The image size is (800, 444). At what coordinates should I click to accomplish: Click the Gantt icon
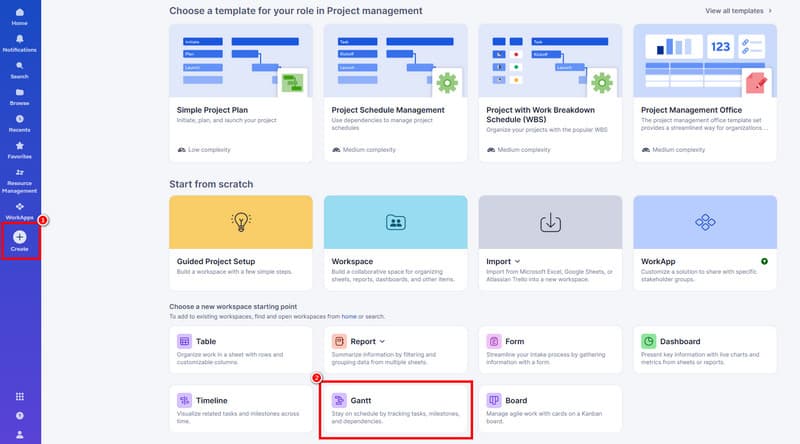point(339,400)
